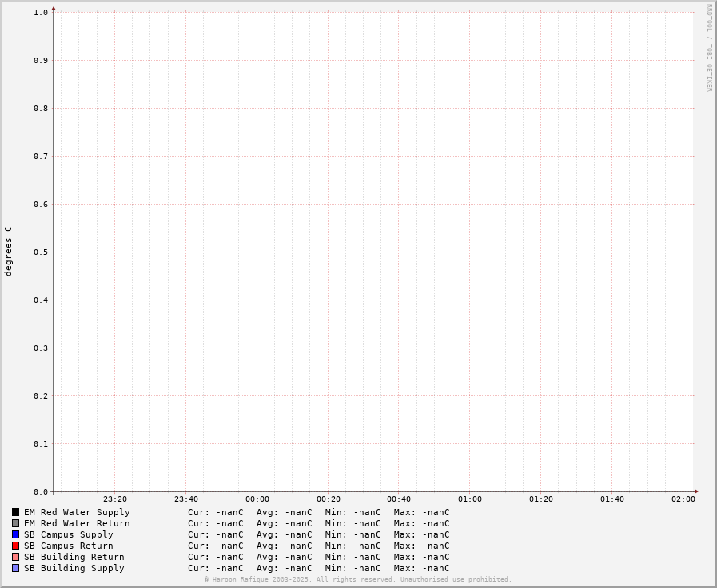
Task: Click the blue SB Campus Supply swatch
Action: coord(15,534)
